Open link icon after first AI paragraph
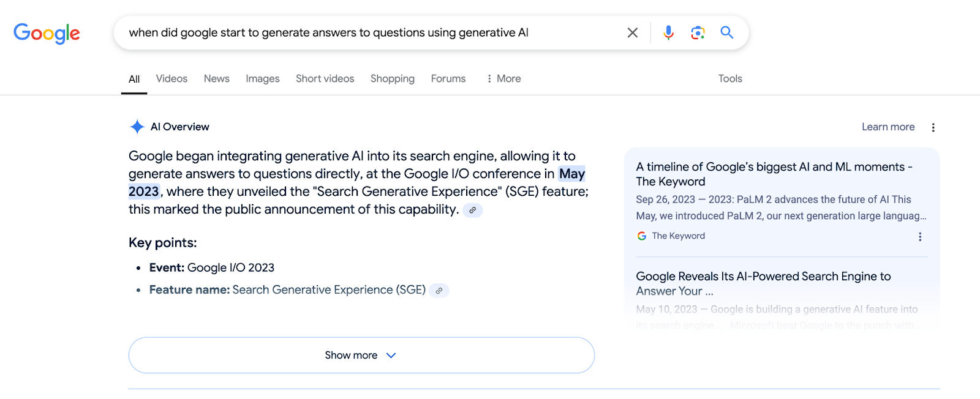The width and height of the screenshot is (980, 399). 472,210
